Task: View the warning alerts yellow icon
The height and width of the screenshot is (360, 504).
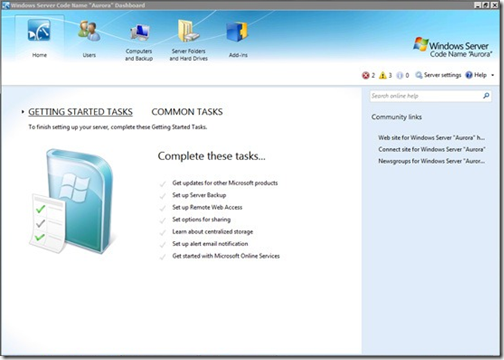Action: [383, 75]
